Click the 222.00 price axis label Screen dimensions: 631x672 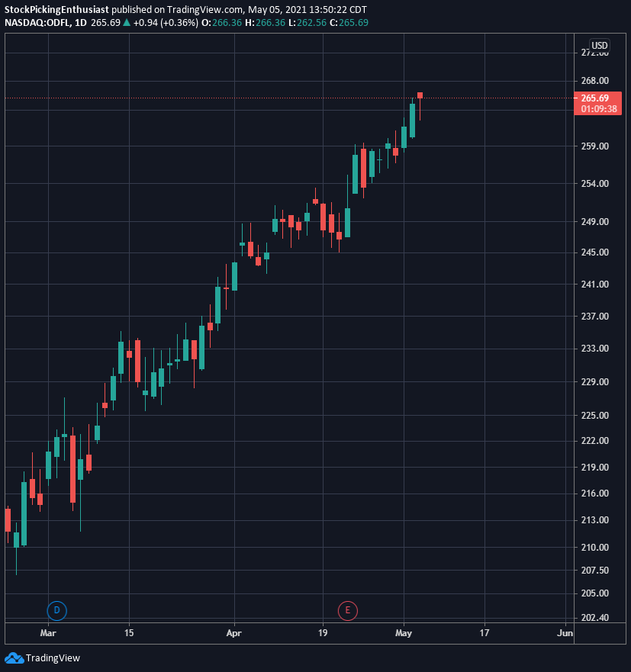click(594, 441)
